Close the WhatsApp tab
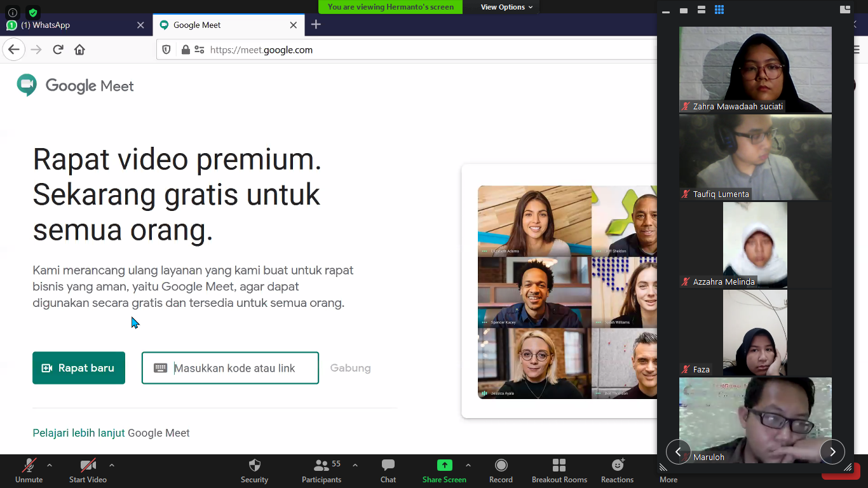868x488 pixels. pyautogui.click(x=140, y=25)
